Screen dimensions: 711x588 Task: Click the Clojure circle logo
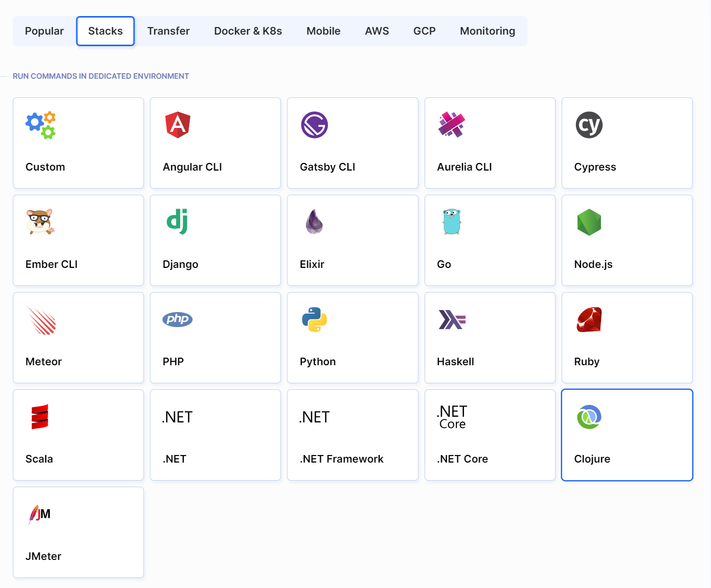pyautogui.click(x=589, y=417)
